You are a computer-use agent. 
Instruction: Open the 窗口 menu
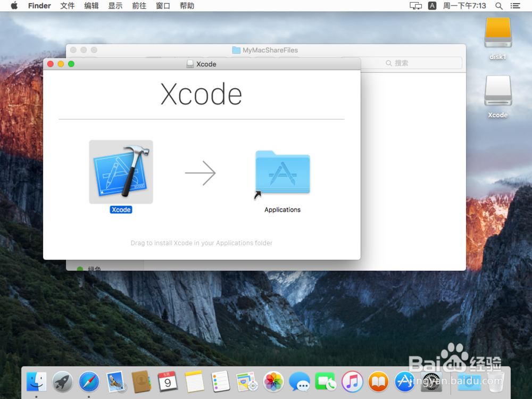click(163, 6)
